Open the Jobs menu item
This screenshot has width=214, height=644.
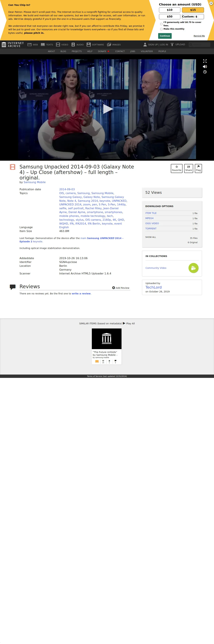coord(132,52)
